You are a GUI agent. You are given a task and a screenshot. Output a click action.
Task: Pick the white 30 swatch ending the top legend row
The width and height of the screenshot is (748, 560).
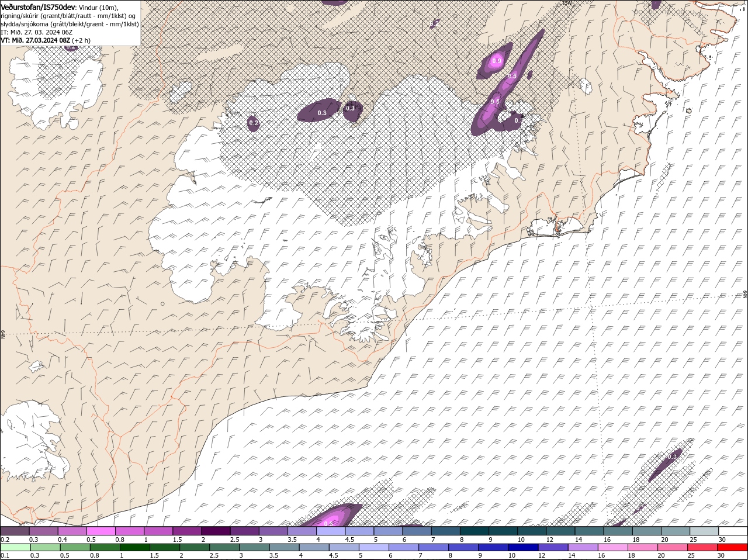[733, 531]
